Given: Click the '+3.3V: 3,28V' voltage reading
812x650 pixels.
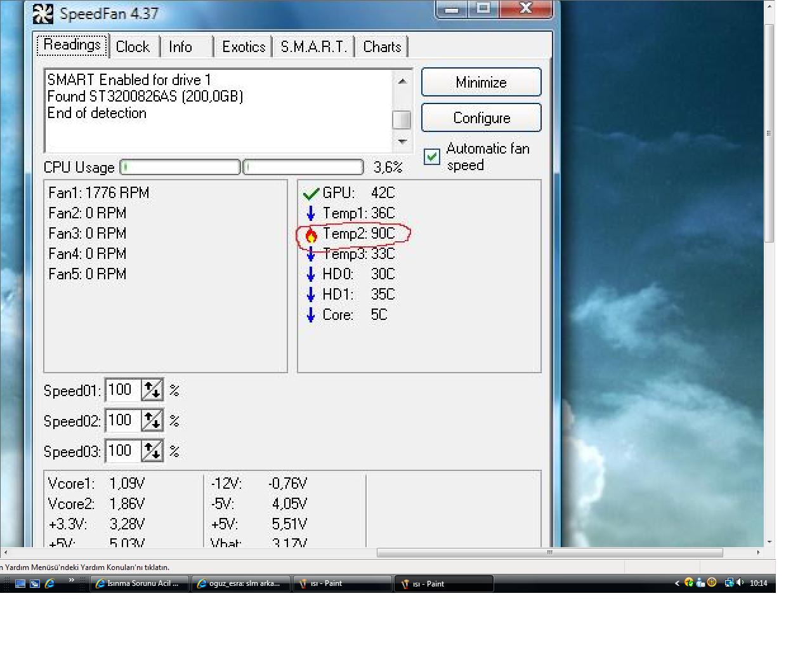Looking at the screenshot, I should click(x=96, y=524).
